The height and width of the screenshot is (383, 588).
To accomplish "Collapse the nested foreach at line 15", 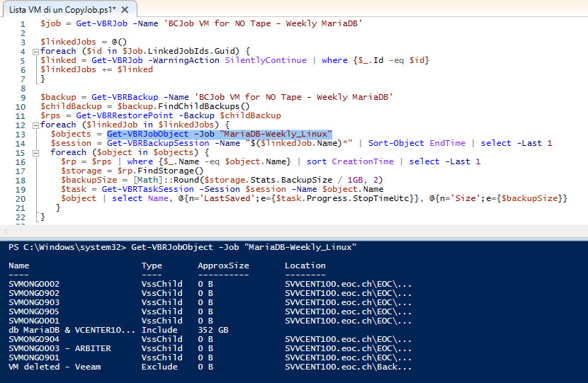I will click(35, 153).
